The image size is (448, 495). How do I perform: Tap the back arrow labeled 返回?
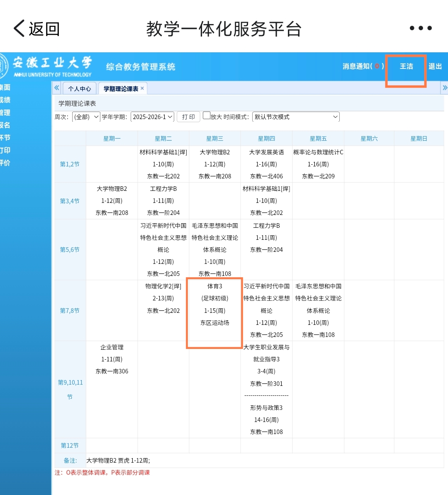[37, 29]
